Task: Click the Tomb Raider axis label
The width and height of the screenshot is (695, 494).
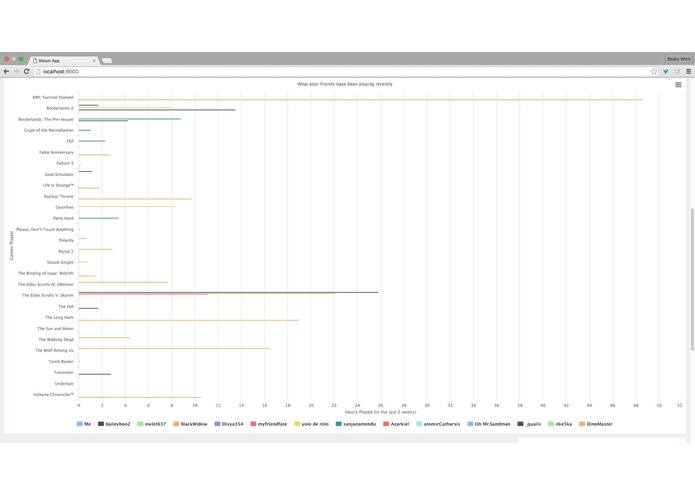Action: tap(61, 362)
